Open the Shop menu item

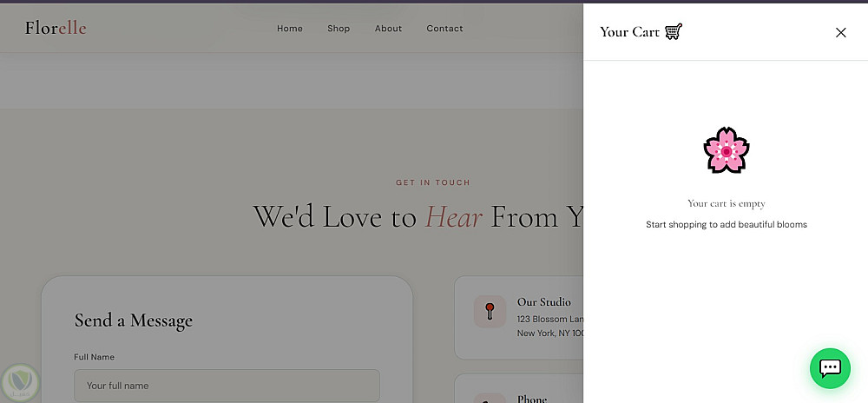(339, 29)
